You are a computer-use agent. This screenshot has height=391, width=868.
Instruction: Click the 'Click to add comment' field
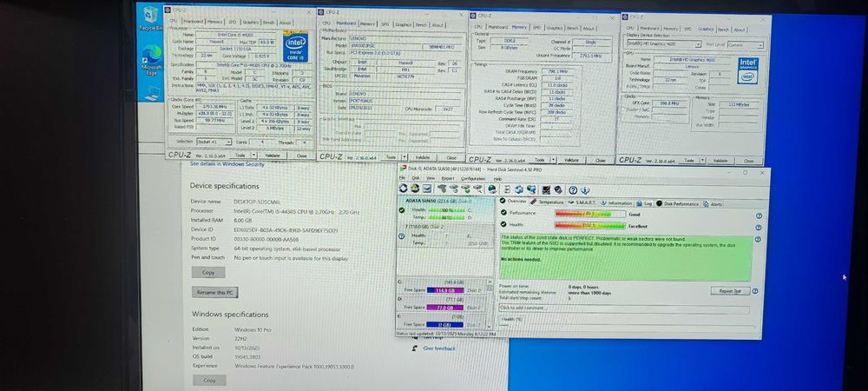click(624, 308)
